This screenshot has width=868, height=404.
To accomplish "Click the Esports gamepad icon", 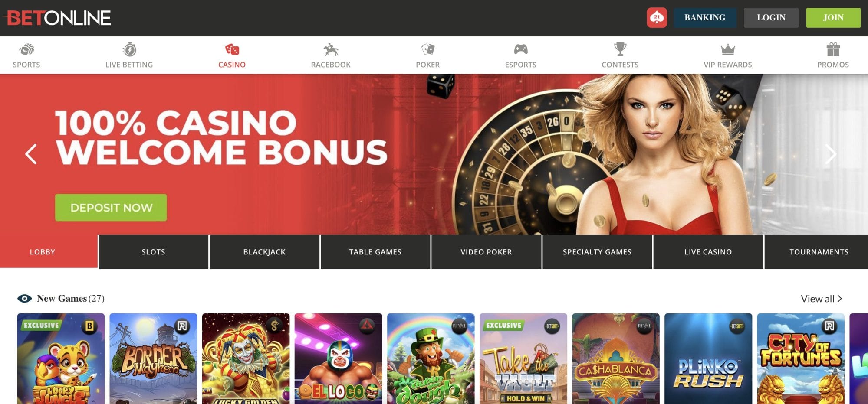I will click(521, 49).
